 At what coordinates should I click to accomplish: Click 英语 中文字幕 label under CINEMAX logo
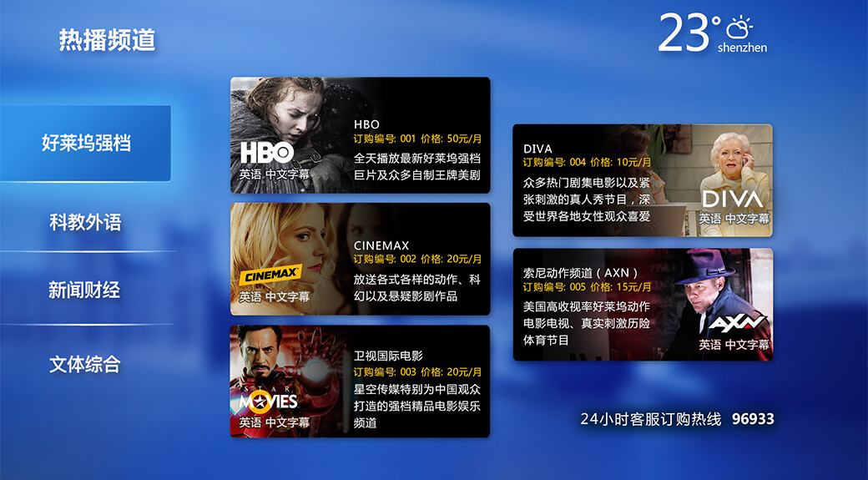pyautogui.click(x=274, y=297)
